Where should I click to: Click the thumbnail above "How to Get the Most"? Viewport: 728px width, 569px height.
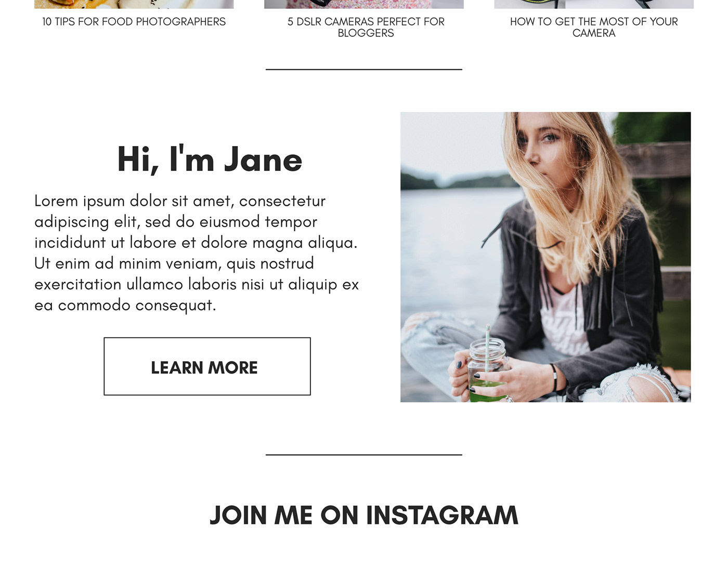click(594, 4)
